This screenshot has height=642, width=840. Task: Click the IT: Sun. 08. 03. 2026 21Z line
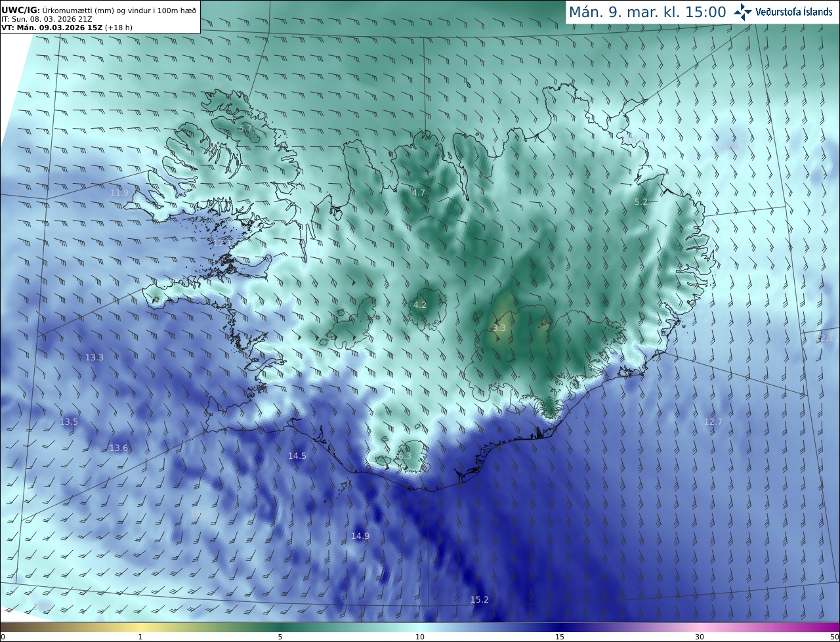click(x=47, y=19)
